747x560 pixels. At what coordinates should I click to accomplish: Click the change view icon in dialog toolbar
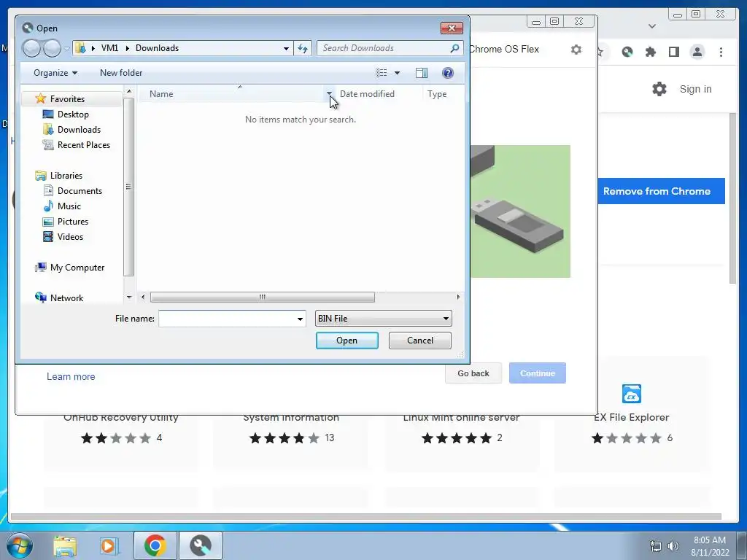click(x=381, y=73)
